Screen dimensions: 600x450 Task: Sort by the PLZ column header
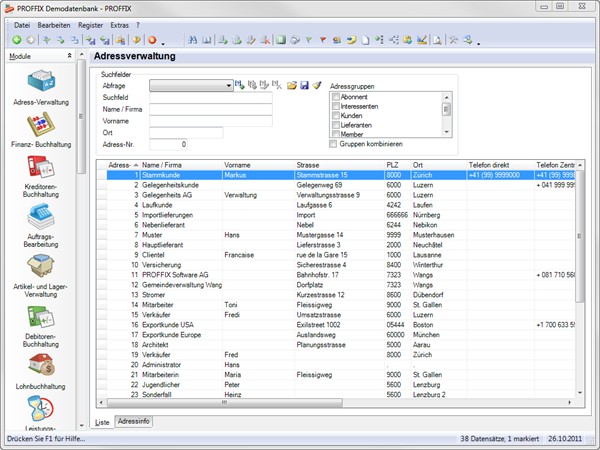point(398,165)
